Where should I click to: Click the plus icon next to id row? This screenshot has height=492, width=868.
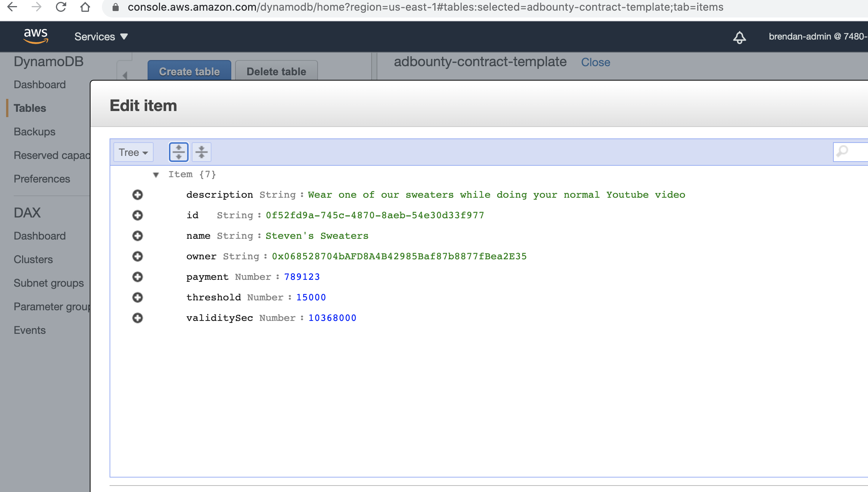(x=137, y=215)
